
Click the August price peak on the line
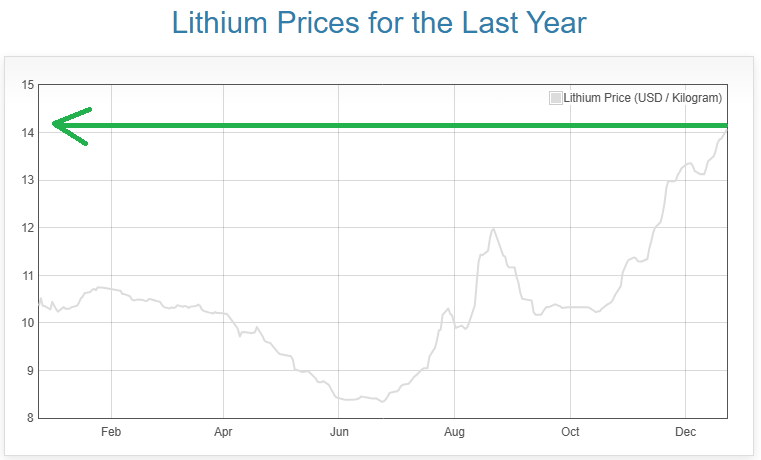pyautogui.click(x=494, y=229)
